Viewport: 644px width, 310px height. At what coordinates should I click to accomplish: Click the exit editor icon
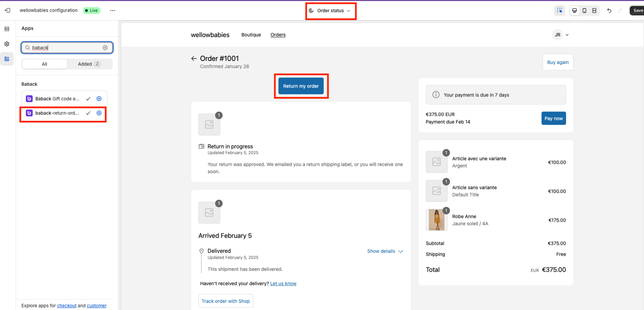[x=7, y=10]
